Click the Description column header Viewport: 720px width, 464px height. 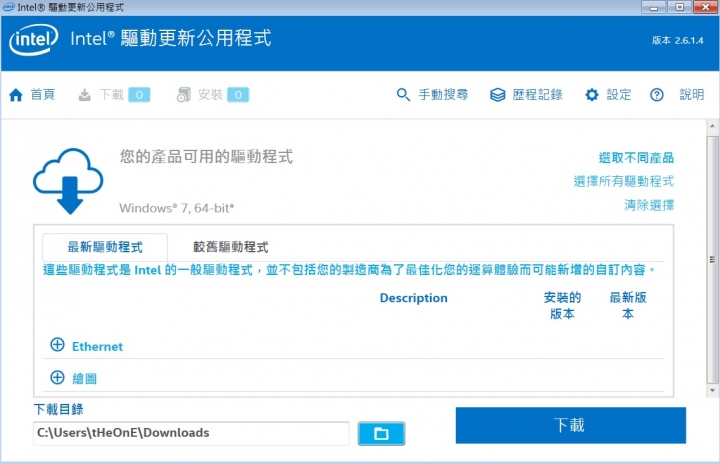(413, 298)
